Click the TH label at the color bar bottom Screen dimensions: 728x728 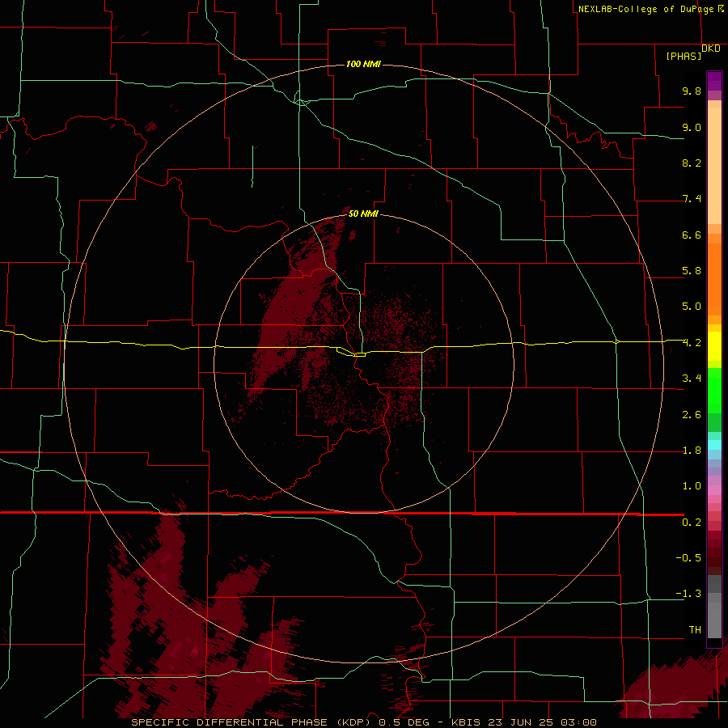[x=695, y=630]
